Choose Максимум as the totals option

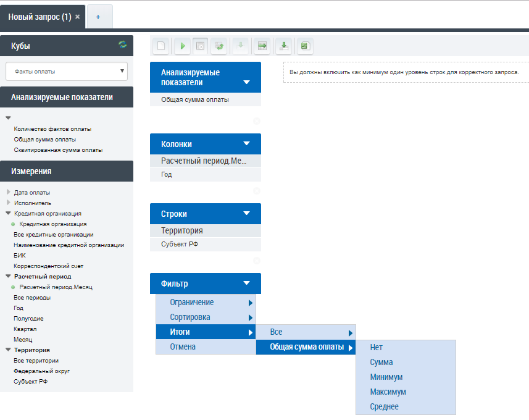406,392
